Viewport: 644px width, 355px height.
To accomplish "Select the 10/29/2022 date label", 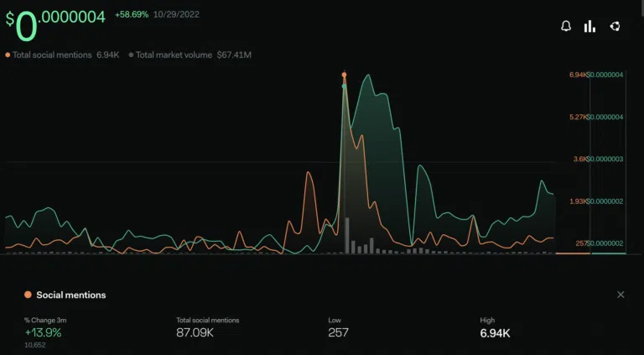I will pos(176,15).
